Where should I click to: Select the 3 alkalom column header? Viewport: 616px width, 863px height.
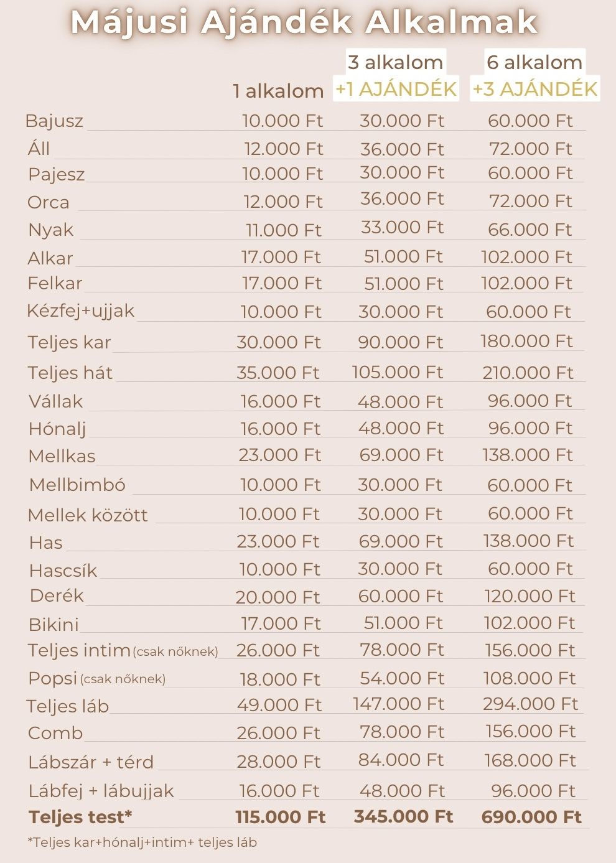coord(395,62)
